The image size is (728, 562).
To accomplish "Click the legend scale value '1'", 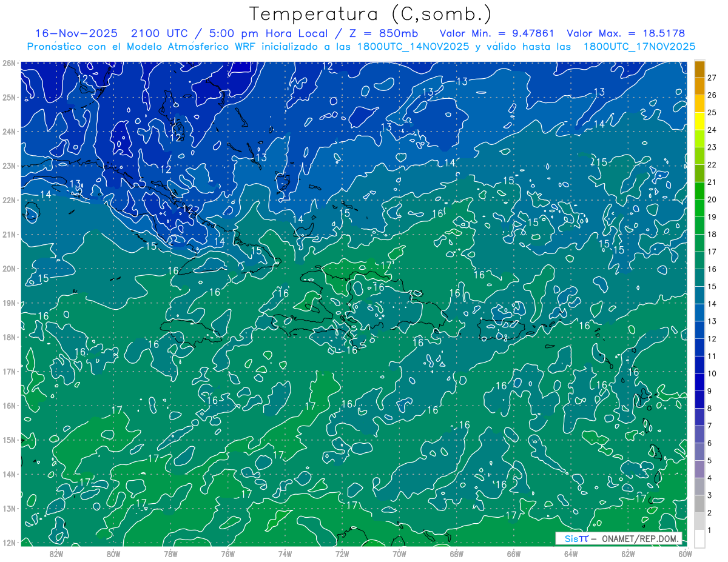I will [x=710, y=530].
